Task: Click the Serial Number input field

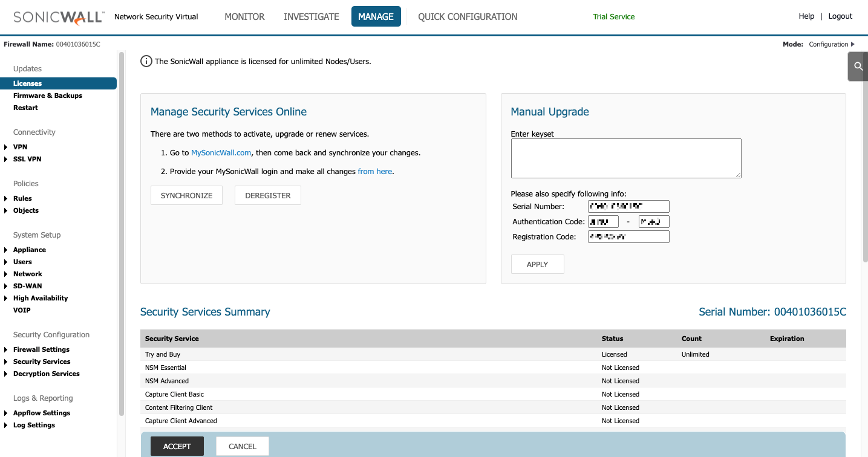Action: tap(628, 207)
